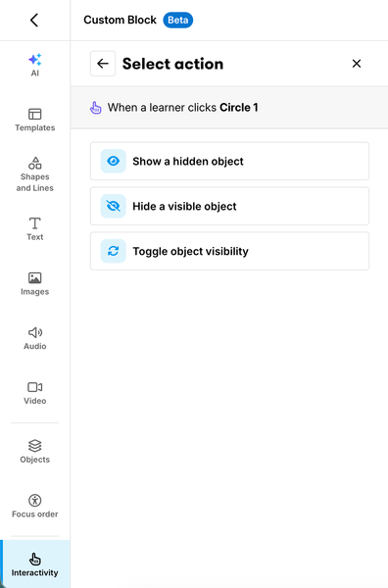The image size is (388, 588).
Task: Choose Hide a visible object action
Action: tap(229, 206)
